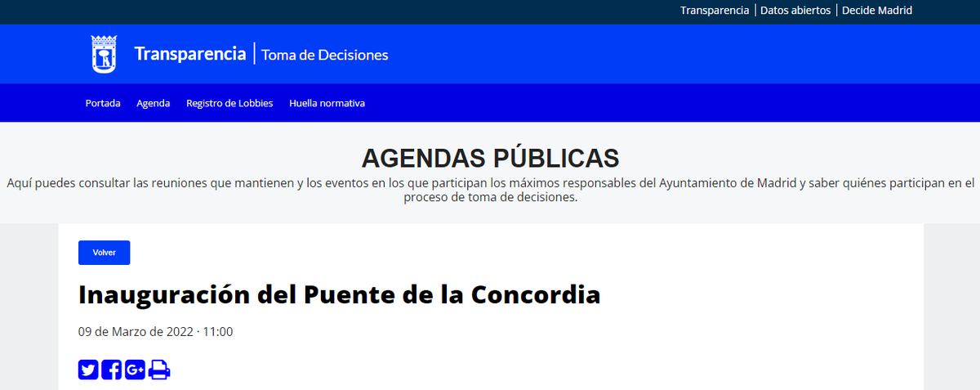Click the Toma de Decisiones header text
980x390 pixels.
(x=325, y=55)
